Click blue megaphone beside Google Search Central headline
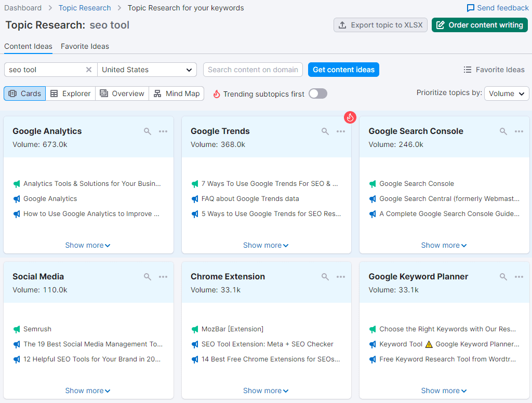Viewport: 532px width, 403px height. coord(373,199)
